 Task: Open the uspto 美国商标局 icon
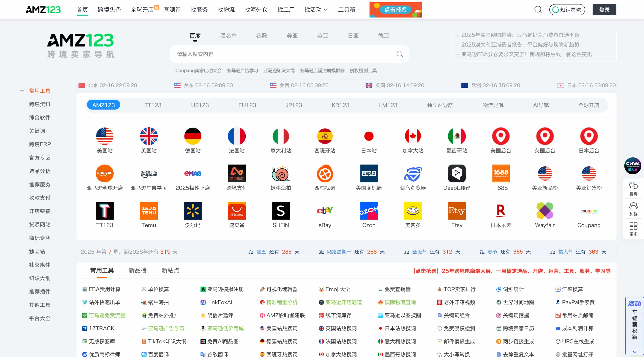pos(369,173)
